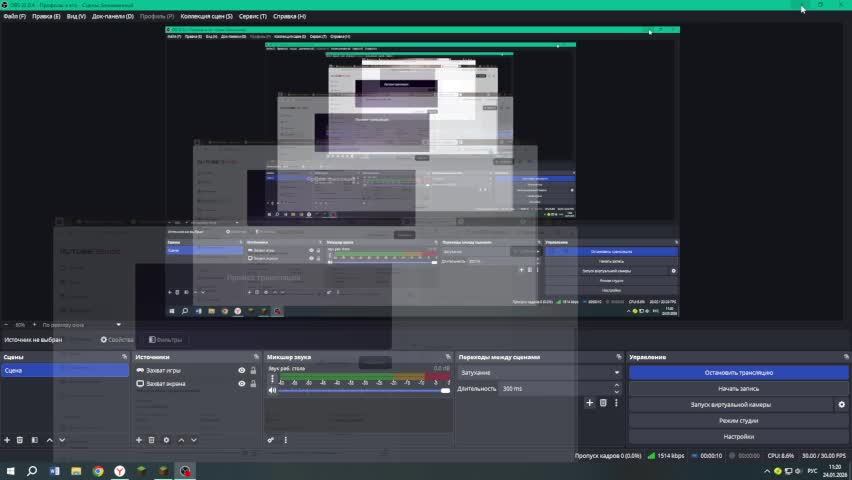Show hidden tray icons chevron

[767, 471]
